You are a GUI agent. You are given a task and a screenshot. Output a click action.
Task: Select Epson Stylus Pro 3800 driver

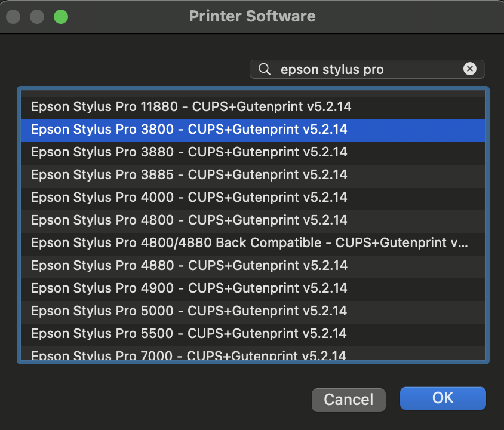coord(253,130)
